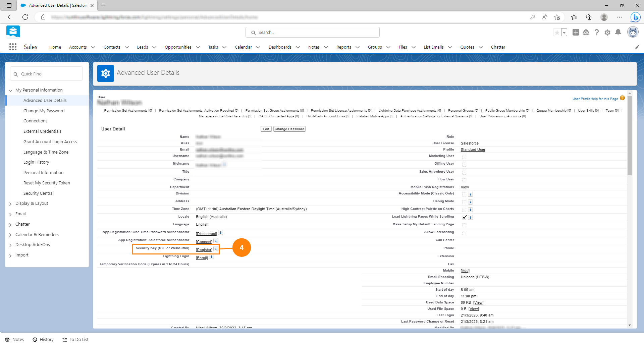Viewport: 644px width, 346px height.
Task: Select Login History in the sidebar
Action: (36, 162)
